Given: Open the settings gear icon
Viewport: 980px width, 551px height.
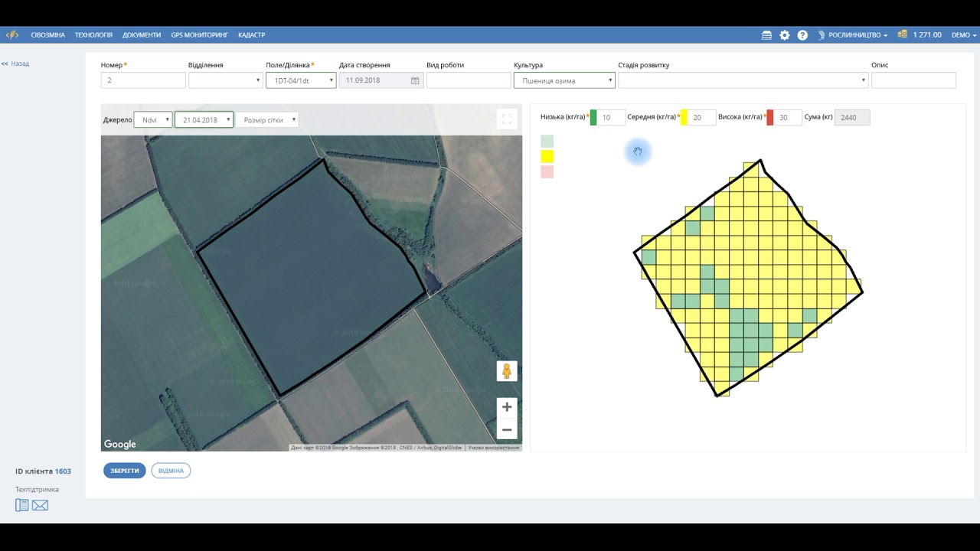Looking at the screenshot, I should pos(785,35).
